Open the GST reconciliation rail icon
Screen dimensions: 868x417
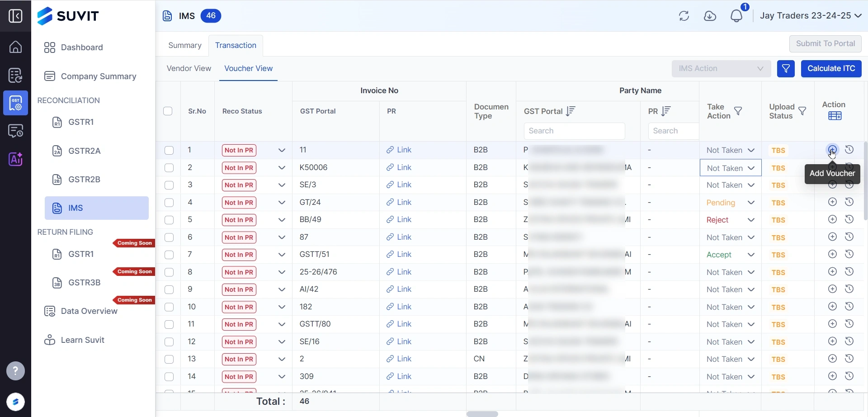pos(15,103)
